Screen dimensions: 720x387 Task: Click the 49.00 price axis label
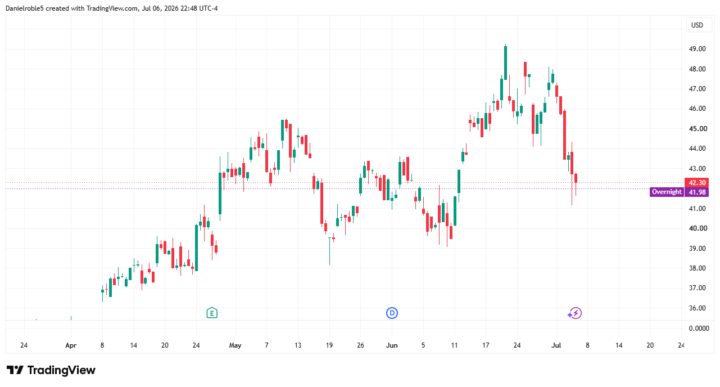click(697, 49)
